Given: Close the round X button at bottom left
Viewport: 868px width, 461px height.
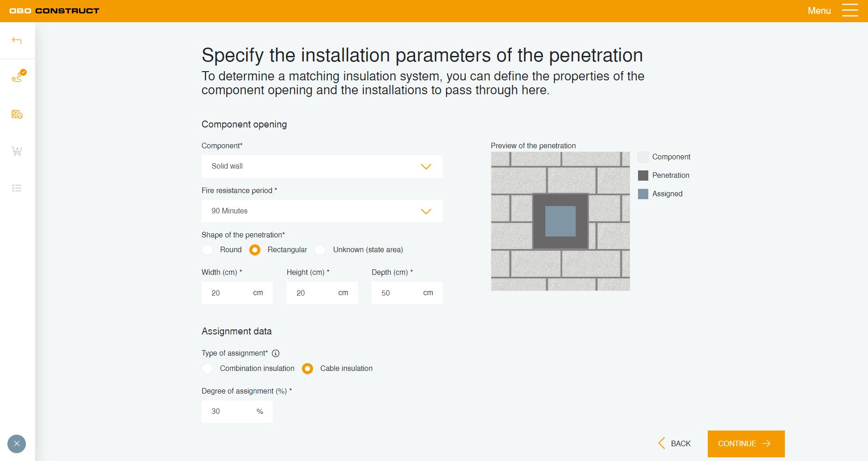Looking at the screenshot, I should [17, 444].
